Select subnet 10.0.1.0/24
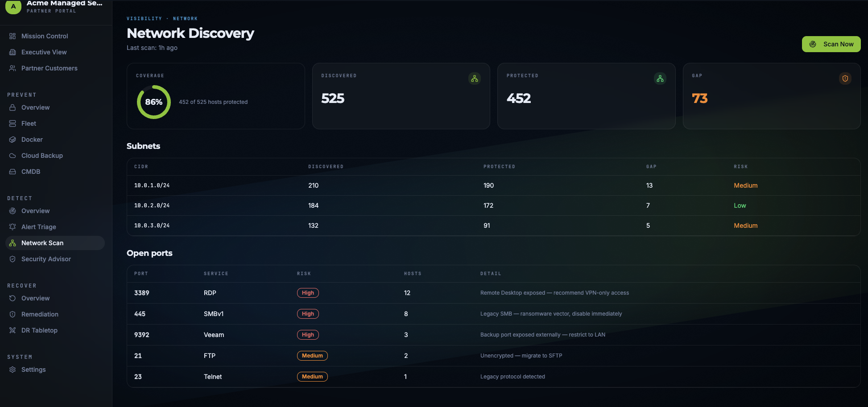This screenshot has width=868, height=407. 494,185
